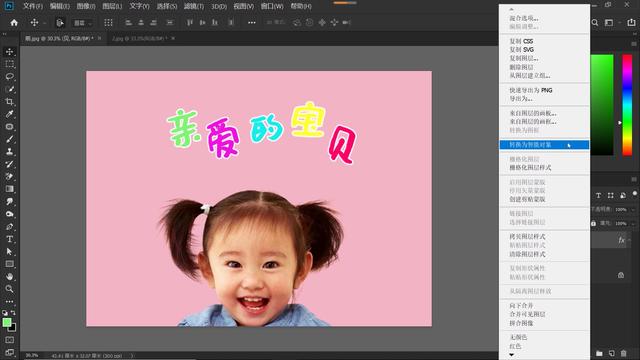Click the green color picker field
This screenshot has width=640, height=360.
602,105
